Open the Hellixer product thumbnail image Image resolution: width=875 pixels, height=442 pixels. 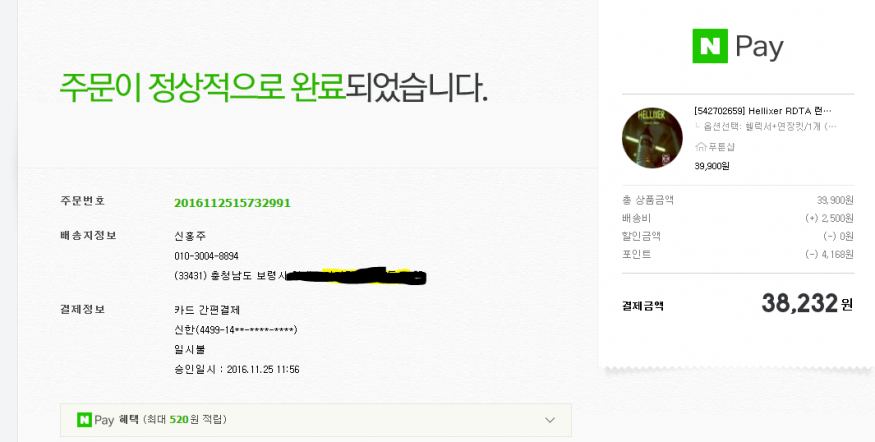point(652,137)
